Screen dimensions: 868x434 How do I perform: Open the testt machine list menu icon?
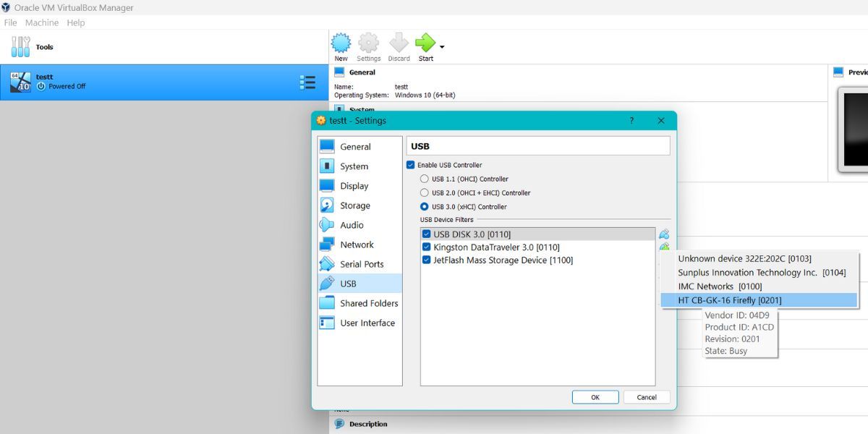click(307, 82)
